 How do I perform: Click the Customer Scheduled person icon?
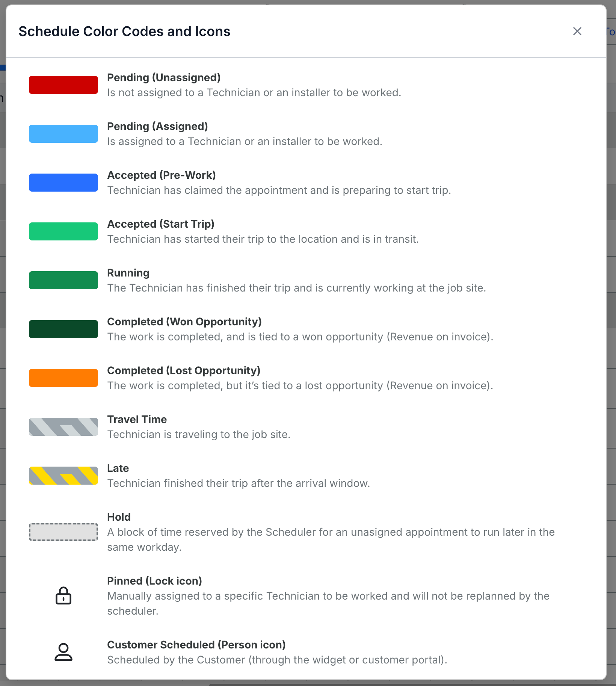pyautogui.click(x=63, y=652)
